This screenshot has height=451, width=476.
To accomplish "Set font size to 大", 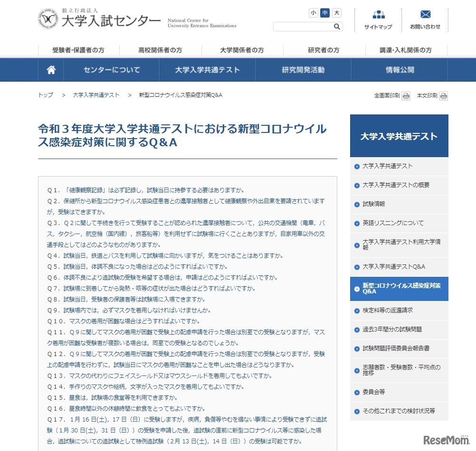I will 337,13.
